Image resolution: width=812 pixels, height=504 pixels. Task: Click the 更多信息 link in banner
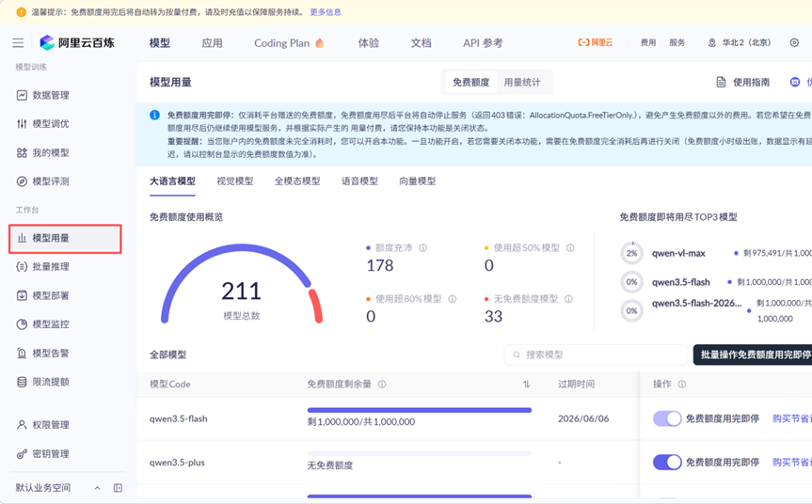[x=326, y=12]
